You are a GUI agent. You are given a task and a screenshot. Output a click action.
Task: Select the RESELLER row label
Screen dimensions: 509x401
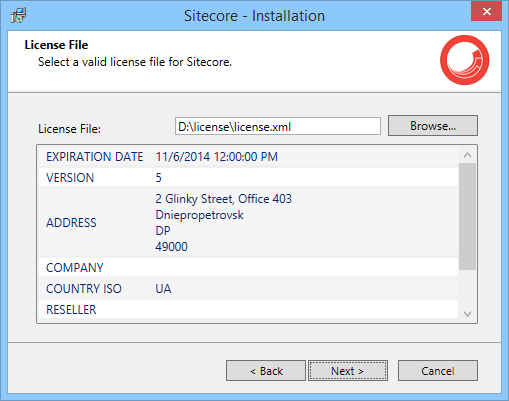(x=71, y=310)
